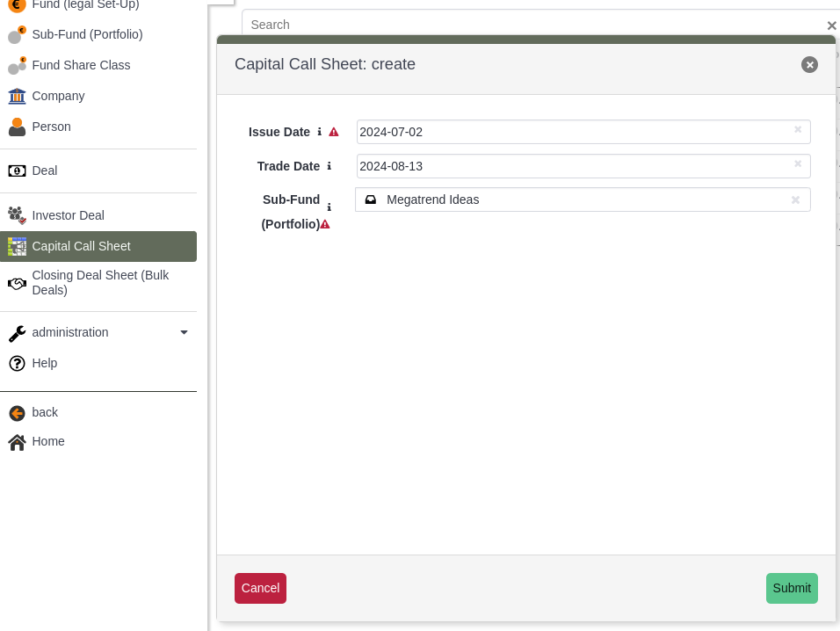Click the Home house icon

point(17,442)
